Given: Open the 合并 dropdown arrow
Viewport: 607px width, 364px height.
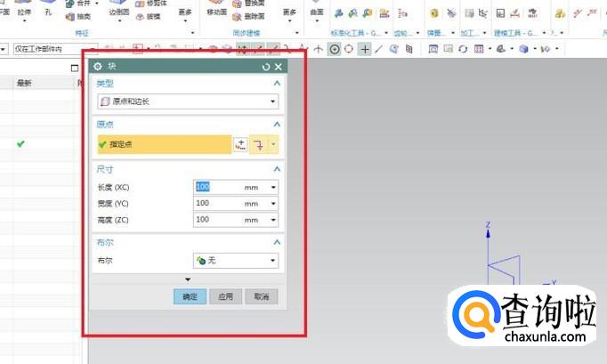Looking at the screenshot, I should 97,4.
